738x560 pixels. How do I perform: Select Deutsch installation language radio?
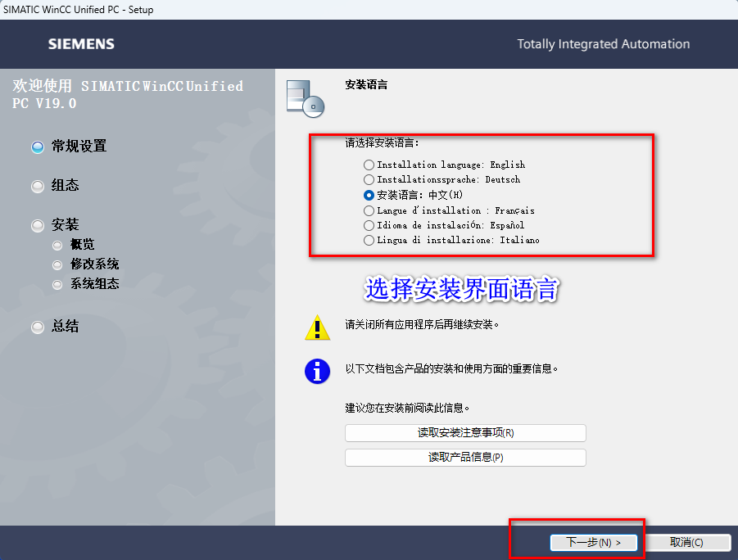click(x=369, y=180)
